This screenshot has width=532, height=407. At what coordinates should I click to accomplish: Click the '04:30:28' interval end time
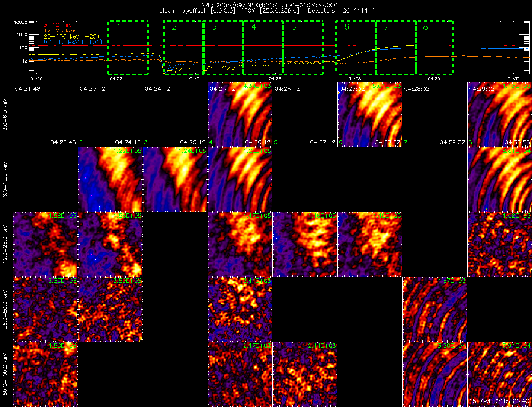pyautogui.click(x=518, y=142)
